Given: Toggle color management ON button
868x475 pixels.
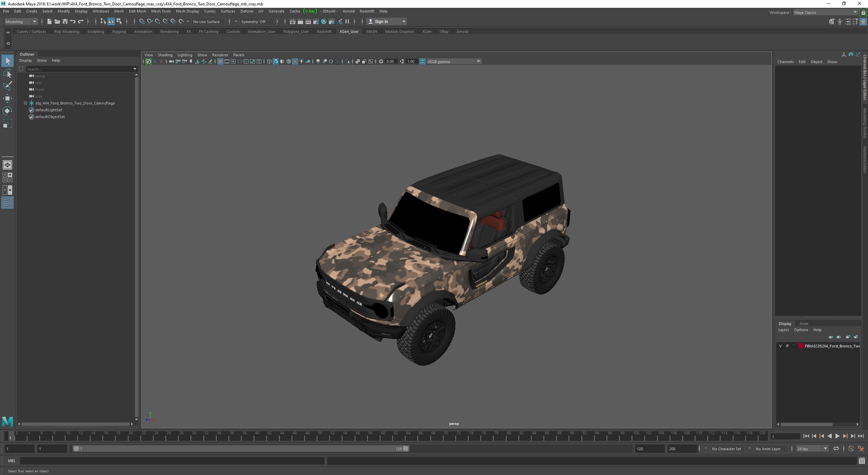Looking at the screenshot, I should coord(422,61).
